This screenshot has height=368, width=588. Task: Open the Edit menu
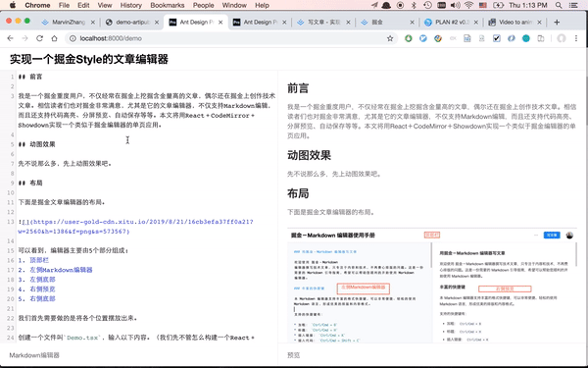click(x=83, y=5)
